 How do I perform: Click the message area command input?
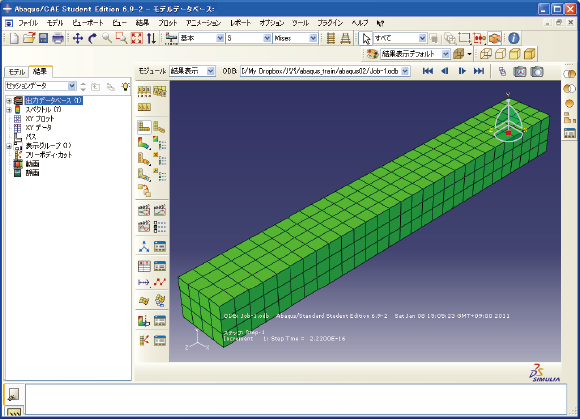coord(296,399)
